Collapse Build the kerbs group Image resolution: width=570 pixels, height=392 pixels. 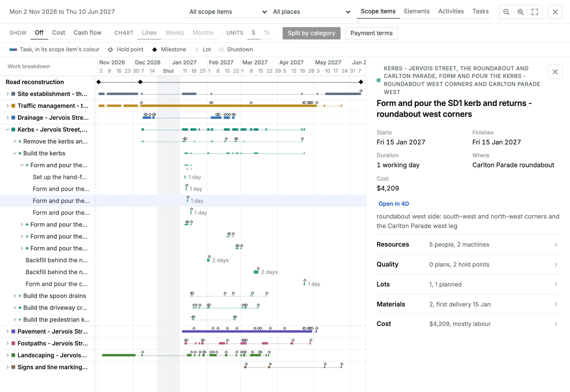coord(14,153)
